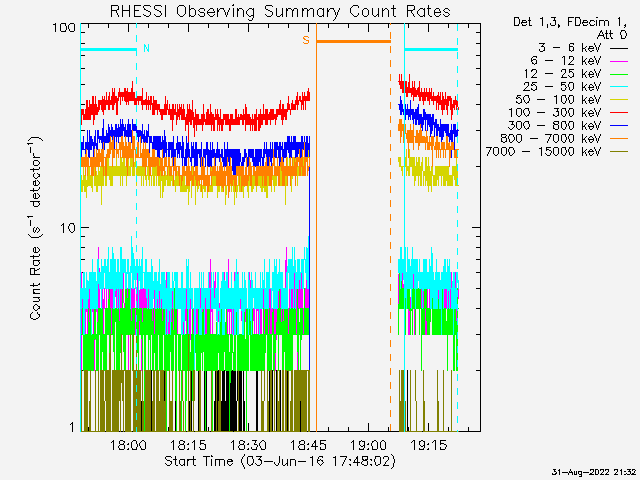Click the 'Att 0' attenuator label
This screenshot has width=640, height=480.
click(x=612, y=35)
